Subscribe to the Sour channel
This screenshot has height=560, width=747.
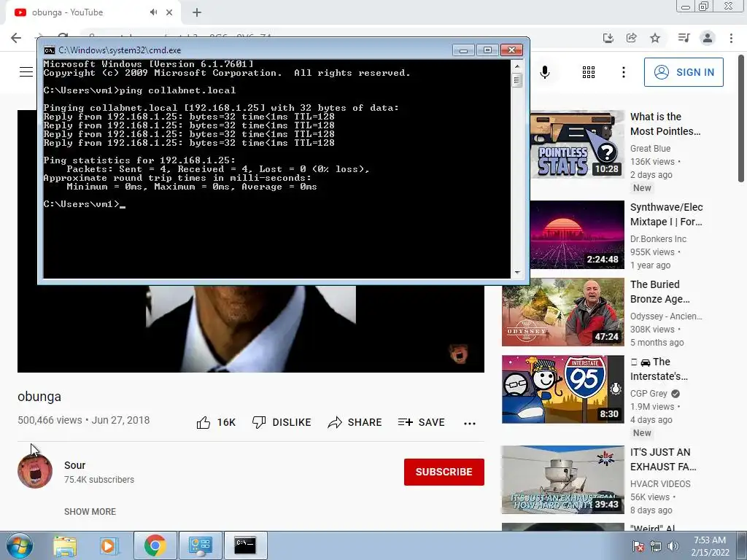click(444, 472)
